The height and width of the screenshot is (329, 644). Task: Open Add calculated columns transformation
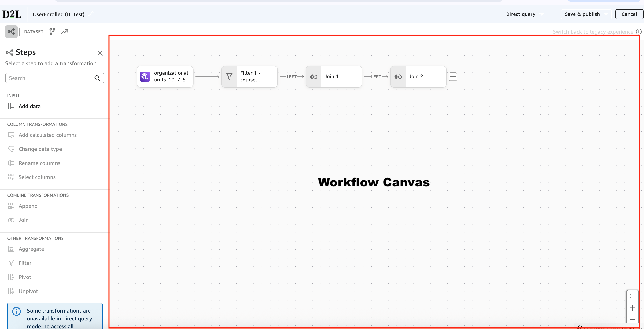(x=47, y=135)
